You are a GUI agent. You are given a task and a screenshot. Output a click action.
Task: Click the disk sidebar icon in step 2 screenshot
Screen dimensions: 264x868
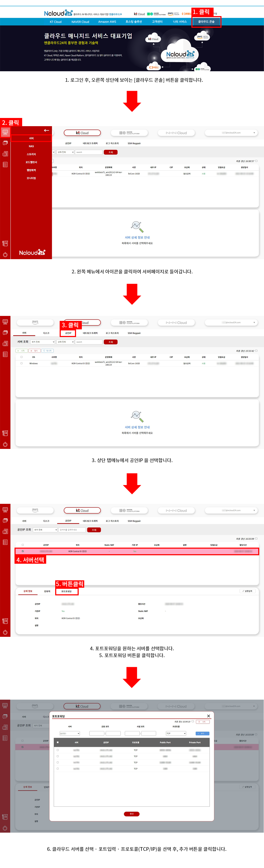click(x=5, y=143)
